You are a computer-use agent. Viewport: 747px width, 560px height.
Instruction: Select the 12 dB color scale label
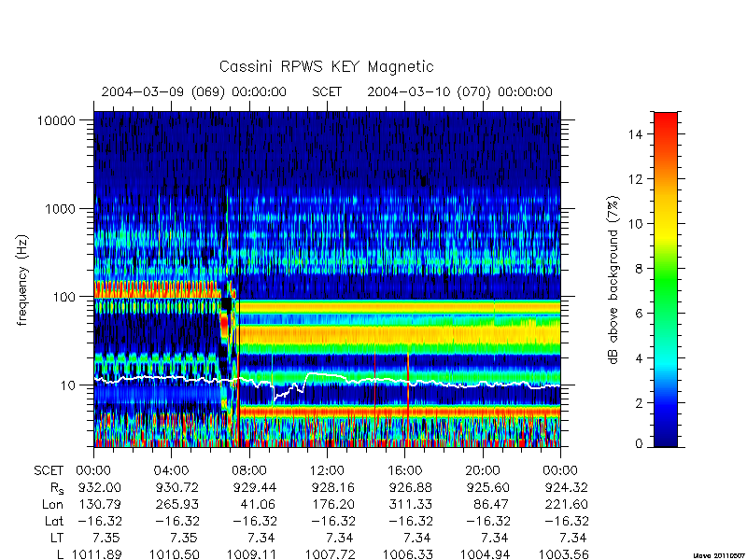pos(636,179)
